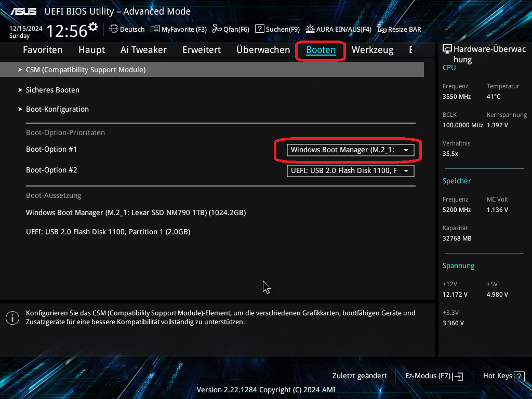Viewport: 532px width, 399px height.
Task: Click the +12V value 12.172 V
Action: click(x=455, y=295)
